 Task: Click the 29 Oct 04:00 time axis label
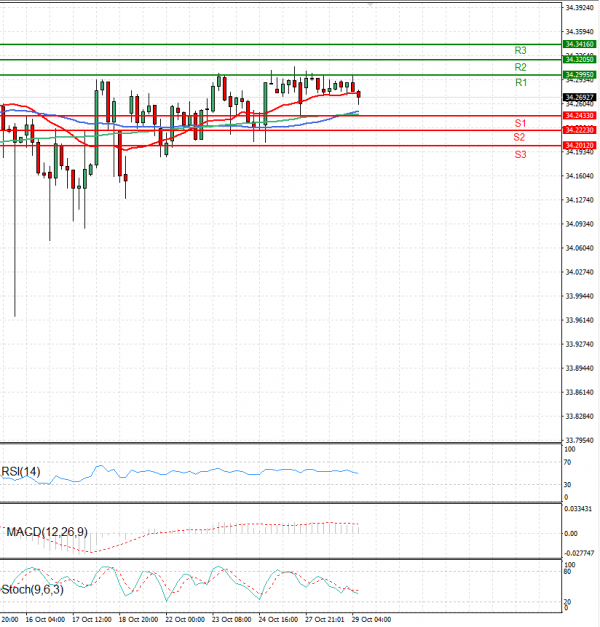[372, 619]
